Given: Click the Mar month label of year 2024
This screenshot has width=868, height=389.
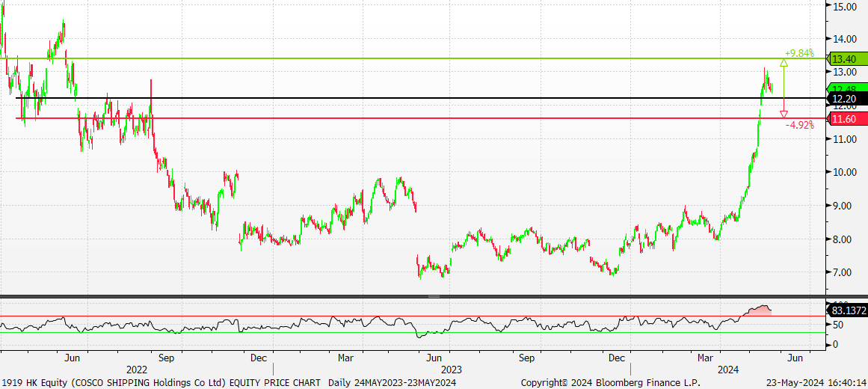Looking at the screenshot, I should [x=705, y=358].
